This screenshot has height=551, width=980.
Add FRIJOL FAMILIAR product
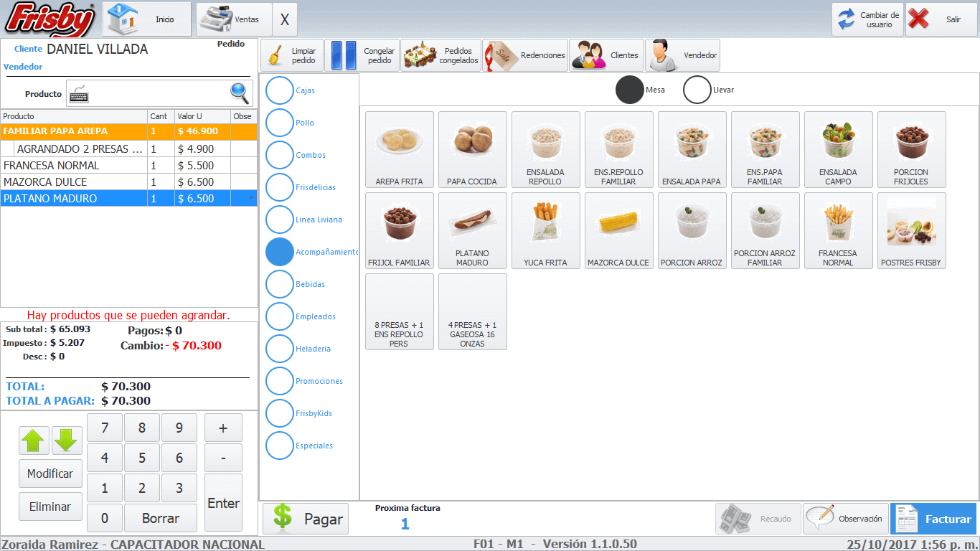click(400, 230)
